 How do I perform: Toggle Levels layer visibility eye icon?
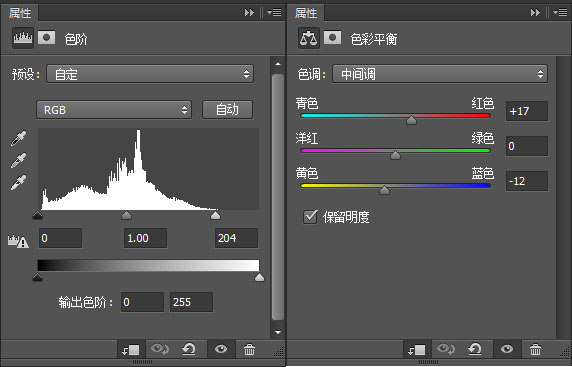pos(221,349)
